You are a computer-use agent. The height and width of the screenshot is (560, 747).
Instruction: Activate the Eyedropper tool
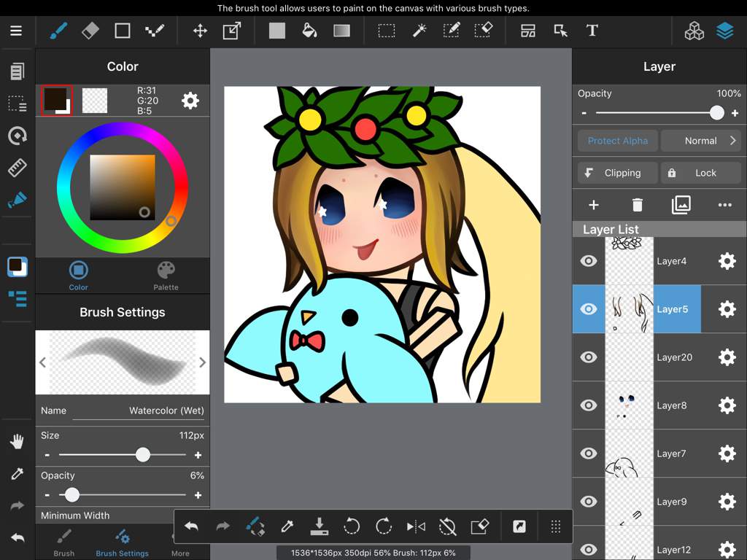coord(16,474)
